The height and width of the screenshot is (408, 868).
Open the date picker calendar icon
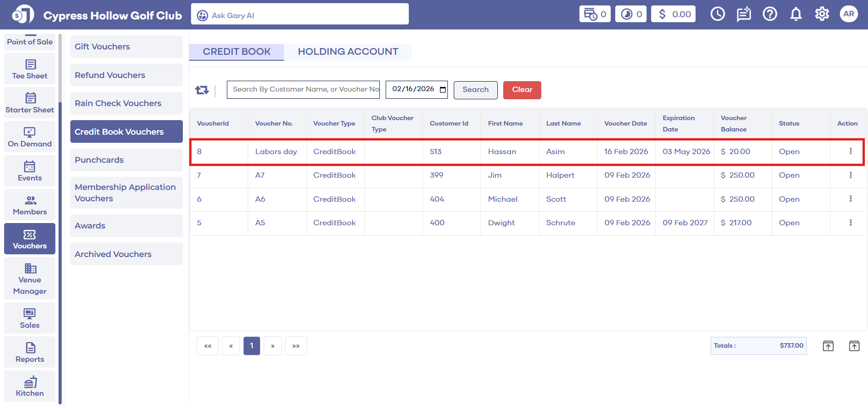[x=443, y=90]
